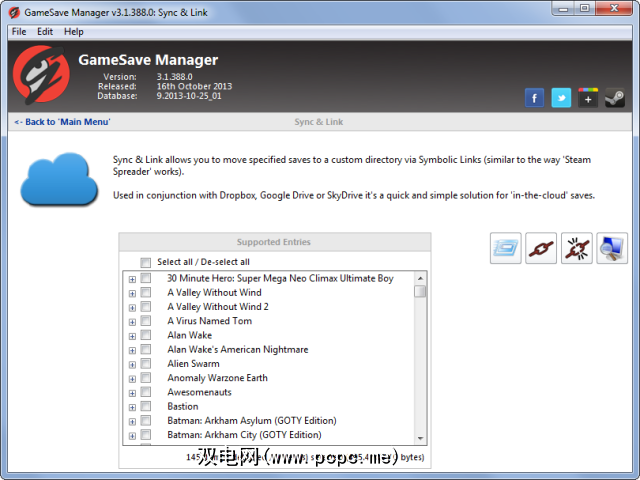The image size is (640, 480).
Task: Click the list scrollbar up arrow
Action: (x=420, y=278)
